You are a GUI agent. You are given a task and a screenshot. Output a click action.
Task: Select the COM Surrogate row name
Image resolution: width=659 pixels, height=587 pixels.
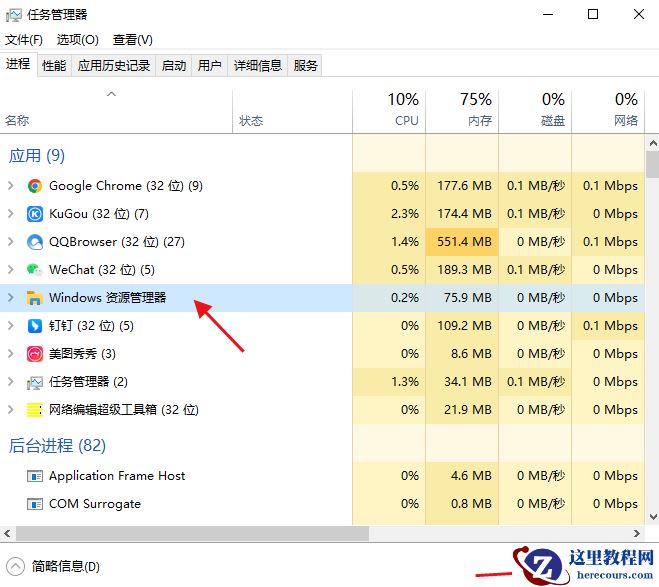pyautogui.click(x=95, y=504)
